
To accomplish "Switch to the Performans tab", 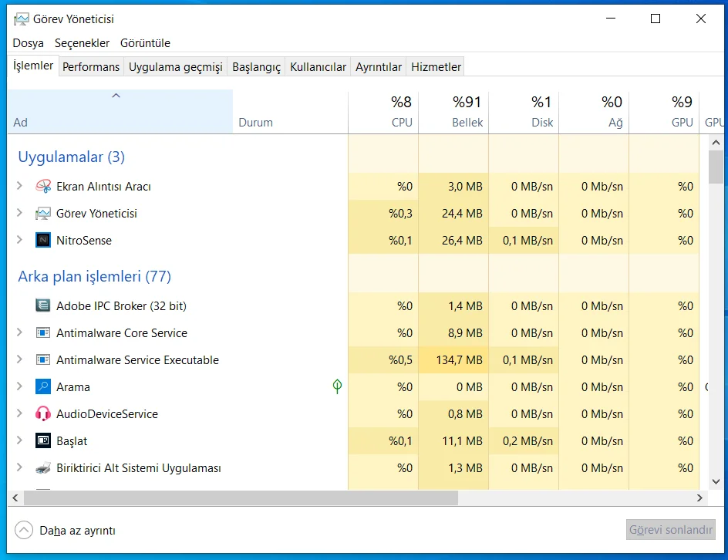I will coord(91,67).
